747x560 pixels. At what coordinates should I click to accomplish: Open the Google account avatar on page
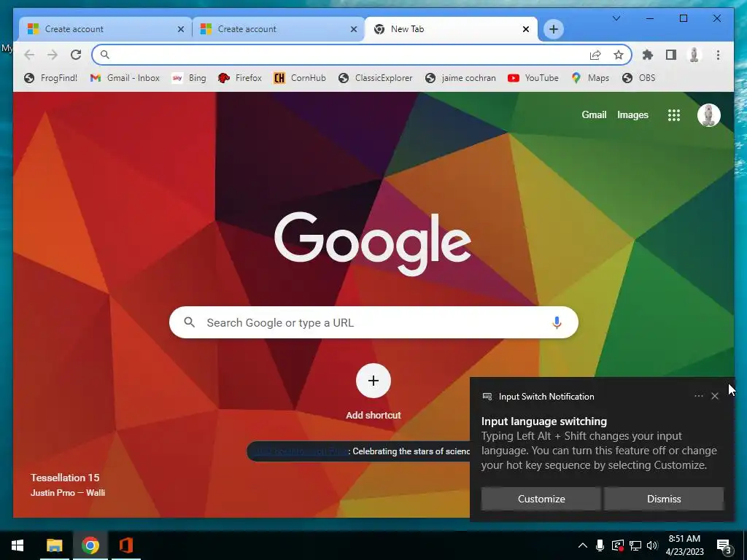click(x=708, y=115)
